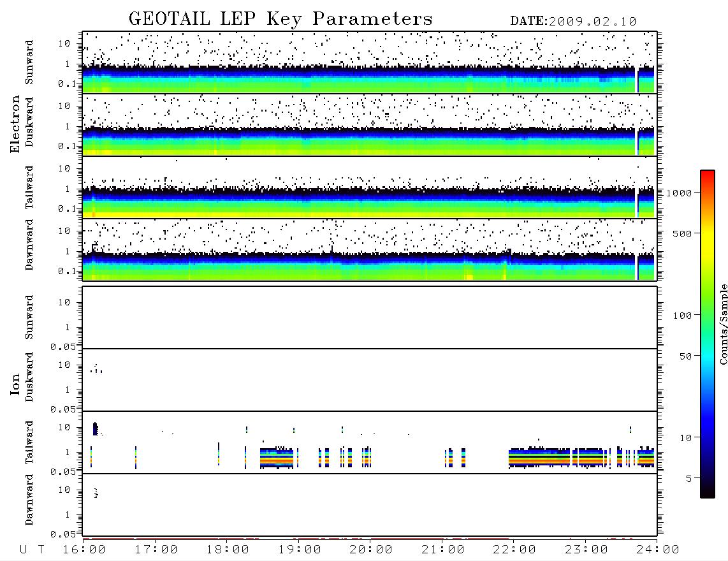Select the "19:00" time tick label
This screenshot has width=728, height=561.
click(300, 550)
